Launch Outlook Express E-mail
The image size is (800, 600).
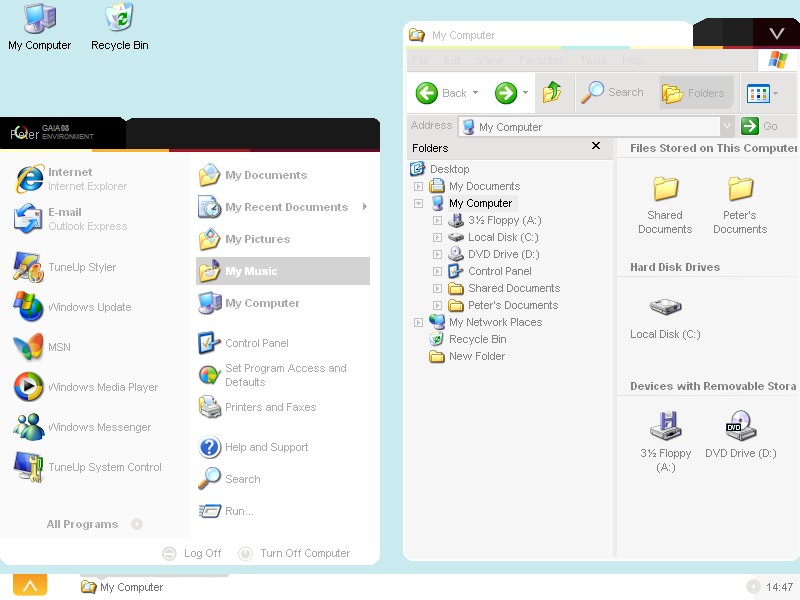[x=70, y=219]
